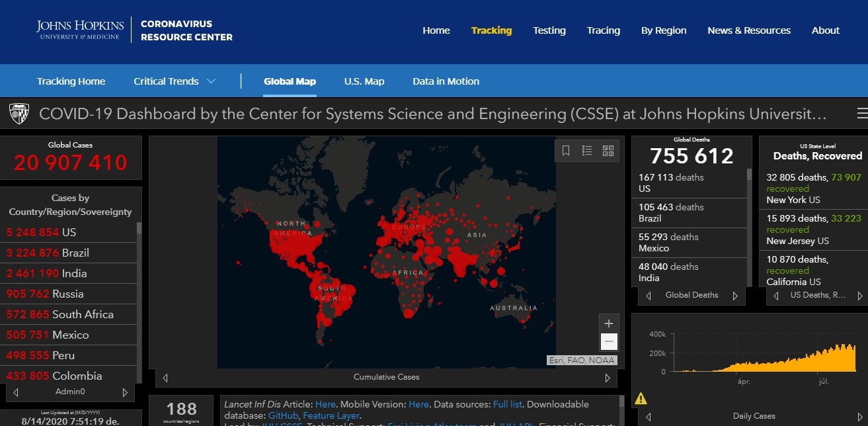Screen dimensions: 868x426
Task: Open the By Region menu
Action: (664, 30)
